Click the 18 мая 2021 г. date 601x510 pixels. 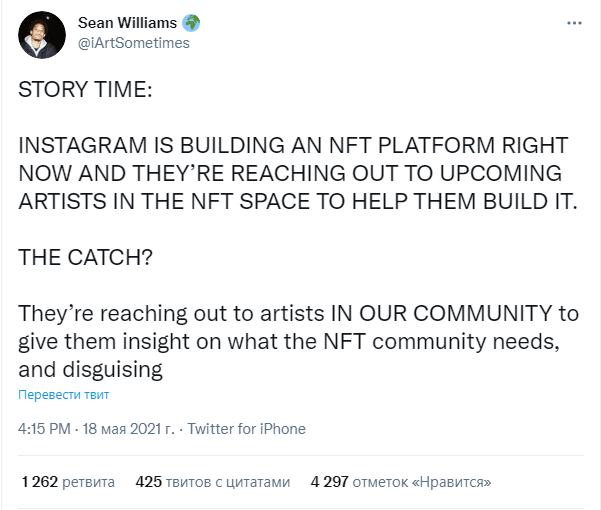click(x=128, y=429)
